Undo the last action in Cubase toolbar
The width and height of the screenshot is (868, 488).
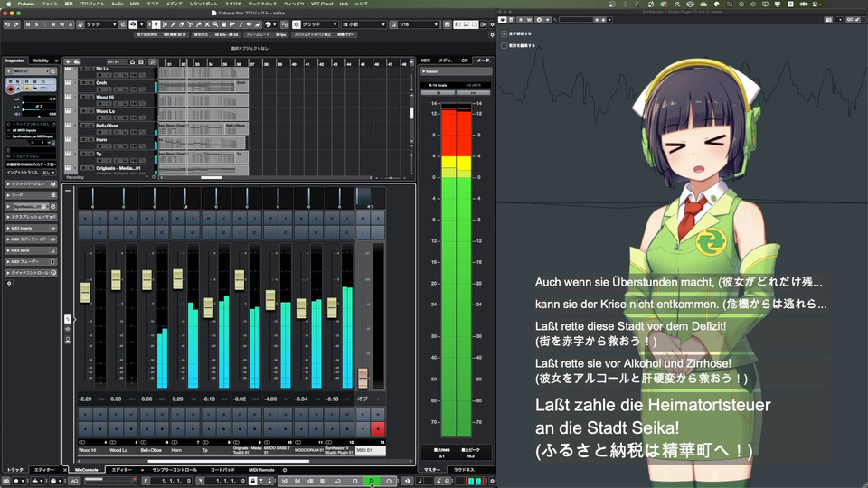pyautogui.click(x=6, y=24)
